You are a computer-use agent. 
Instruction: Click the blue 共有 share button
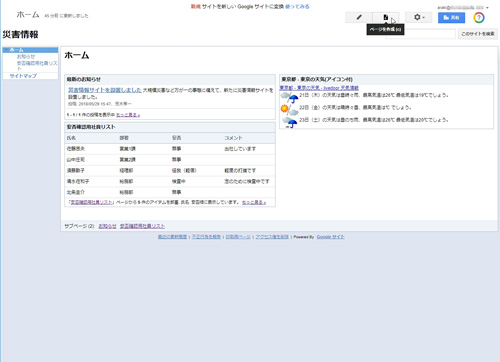click(x=451, y=18)
